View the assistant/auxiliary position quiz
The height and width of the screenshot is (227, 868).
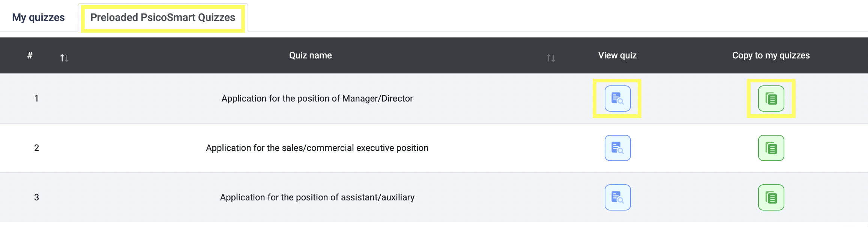coord(617,197)
